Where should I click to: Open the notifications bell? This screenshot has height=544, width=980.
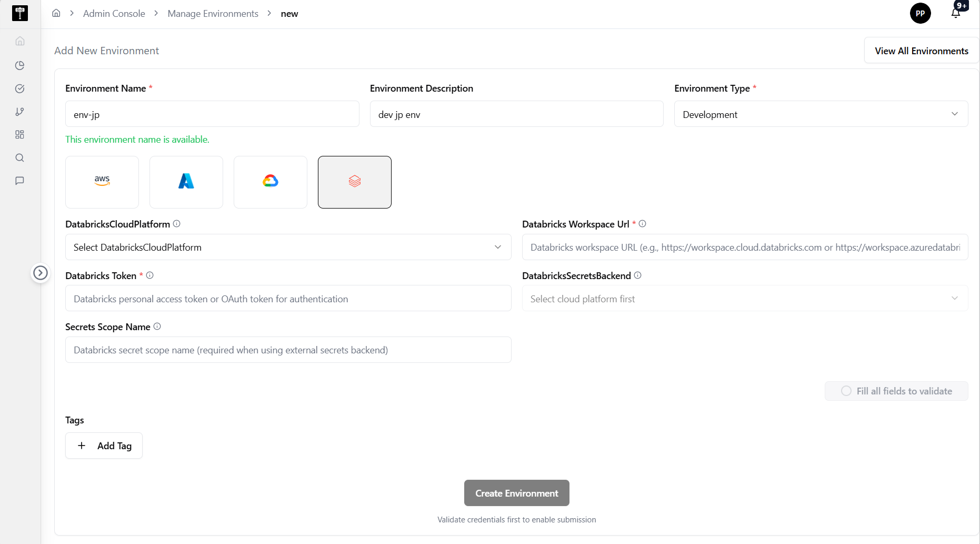(956, 13)
